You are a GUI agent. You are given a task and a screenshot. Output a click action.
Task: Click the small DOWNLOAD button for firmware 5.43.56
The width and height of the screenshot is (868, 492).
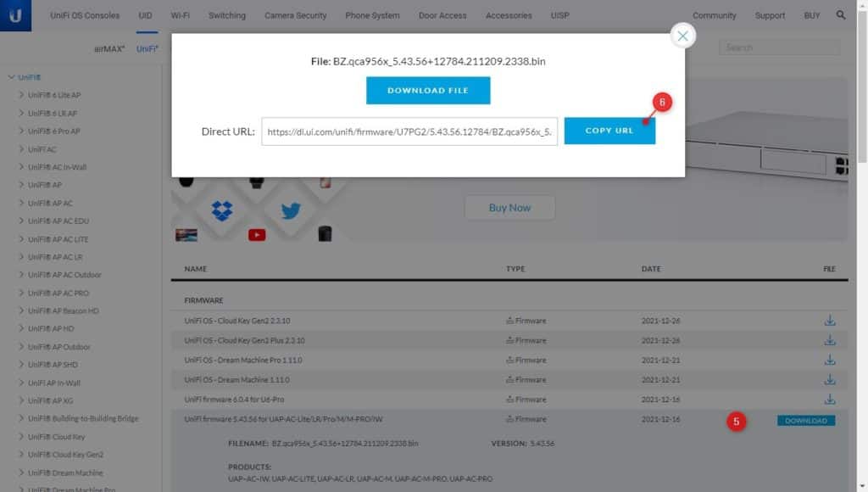click(806, 421)
